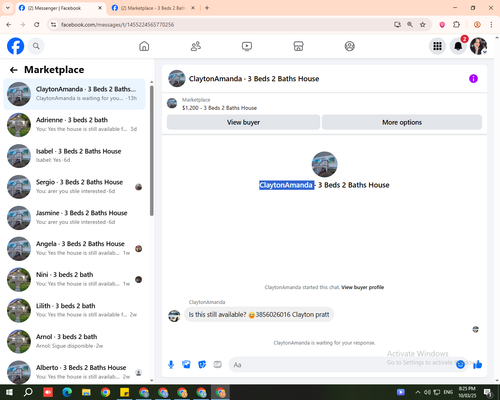Open the Angela conversation
Image resolution: width=500 pixels, height=400 pixels.
pos(74,249)
